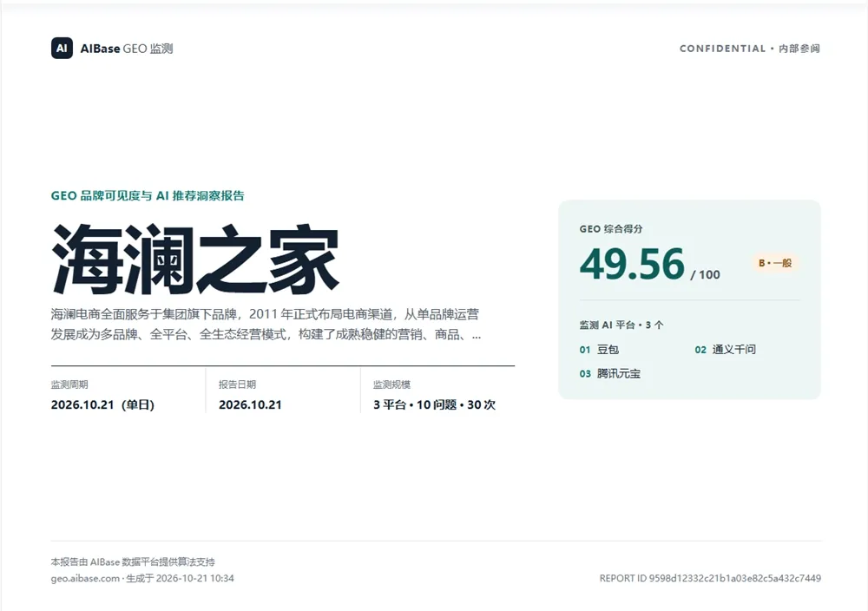The width and height of the screenshot is (868, 611).
Task: Click the 监测规模 label
Action: 392,384
